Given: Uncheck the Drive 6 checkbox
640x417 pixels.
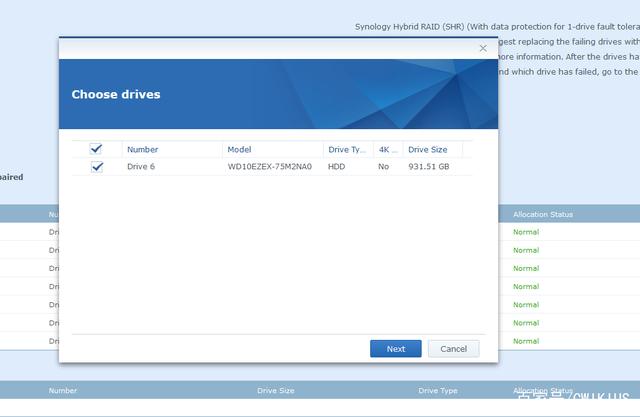Looking at the screenshot, I should click(x=97, y=167).
